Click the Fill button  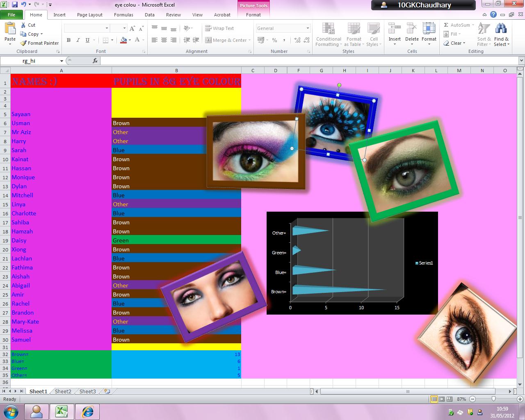pos(452,34)
